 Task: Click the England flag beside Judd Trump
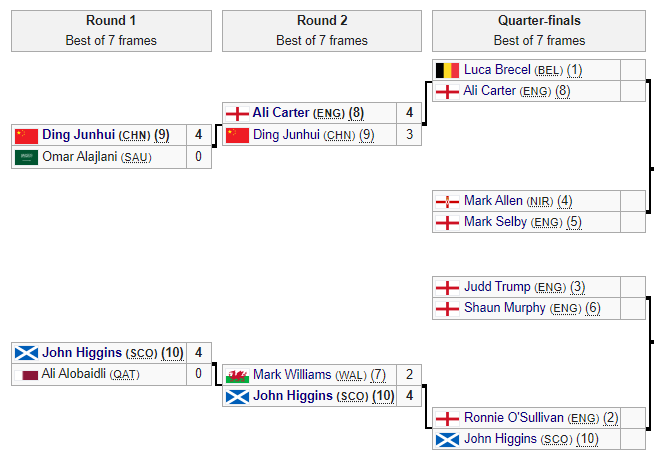(x=447, y=287)
